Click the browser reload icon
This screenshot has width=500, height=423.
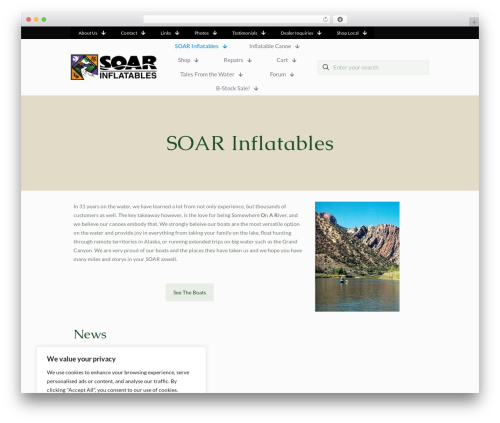pyautogui.click(x=325, y=19)
